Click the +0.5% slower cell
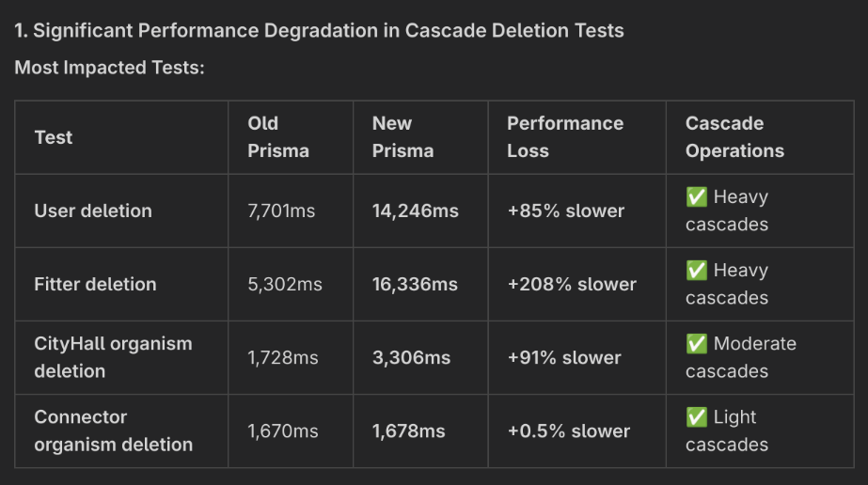Screen dimensions: 868x485 tap(568, 430)
